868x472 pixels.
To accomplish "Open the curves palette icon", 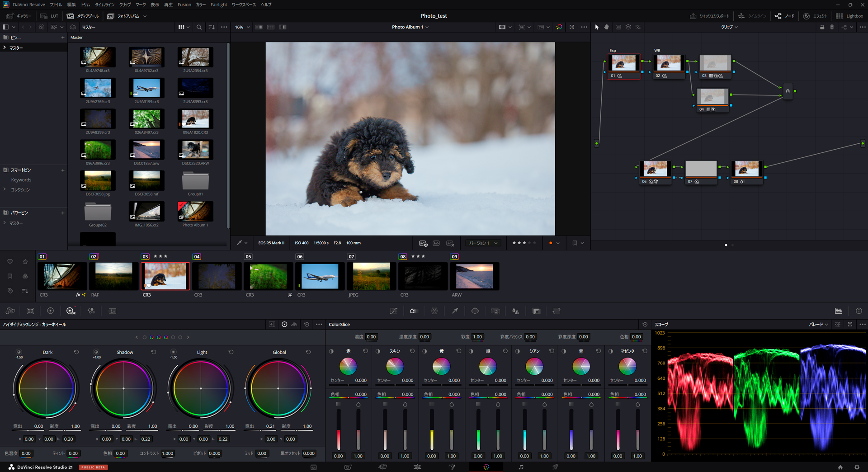I will [394, 311].
